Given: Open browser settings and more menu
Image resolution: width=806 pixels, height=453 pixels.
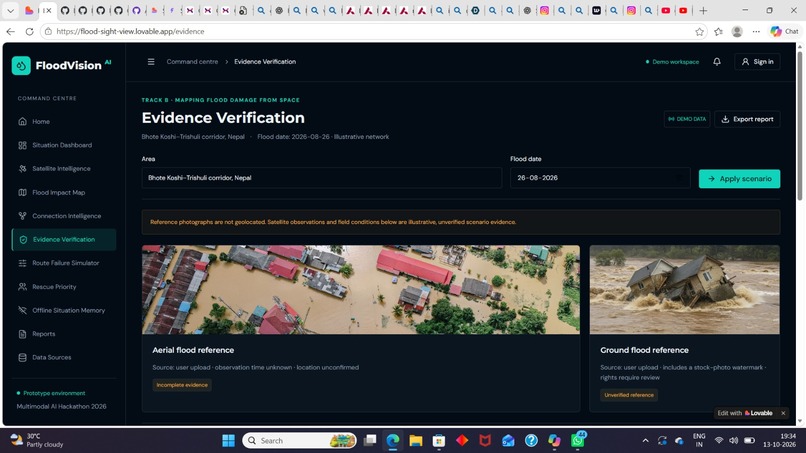Looking at the screenshot, I should tap(756, 32).
